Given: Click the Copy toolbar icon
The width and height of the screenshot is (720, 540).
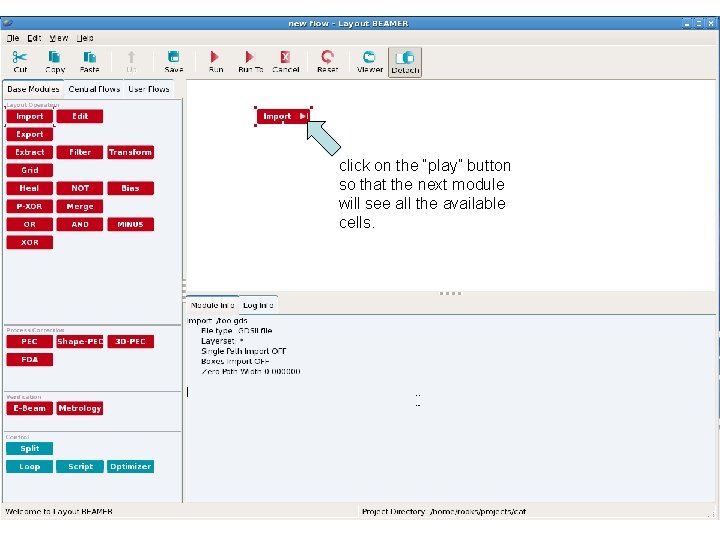Looking at the screenshot, I should [54, 57].
